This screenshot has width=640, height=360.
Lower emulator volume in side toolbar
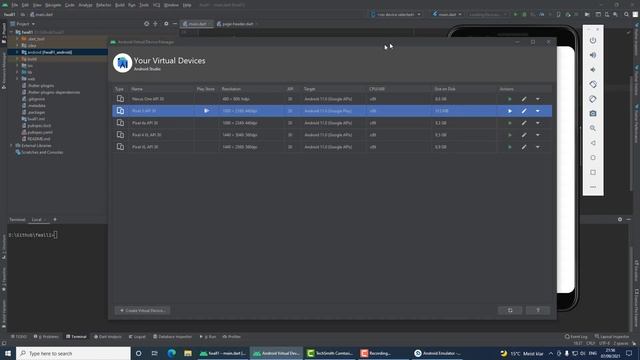pos(593,70)
